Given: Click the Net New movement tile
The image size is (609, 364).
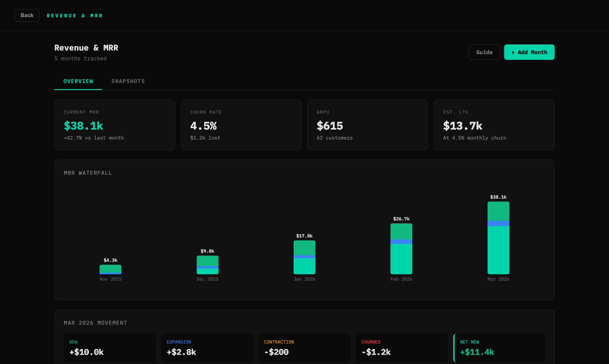Looking at the screenshot, I should (499, 348).
